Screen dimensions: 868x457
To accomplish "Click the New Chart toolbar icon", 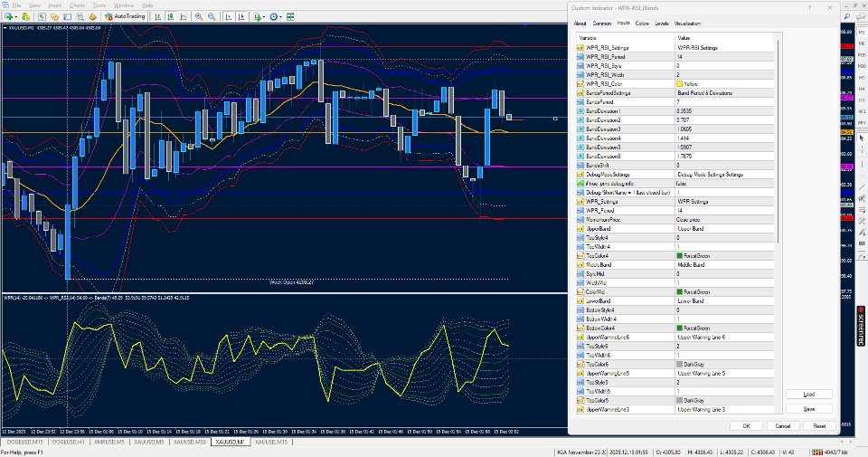I will 8,16.
